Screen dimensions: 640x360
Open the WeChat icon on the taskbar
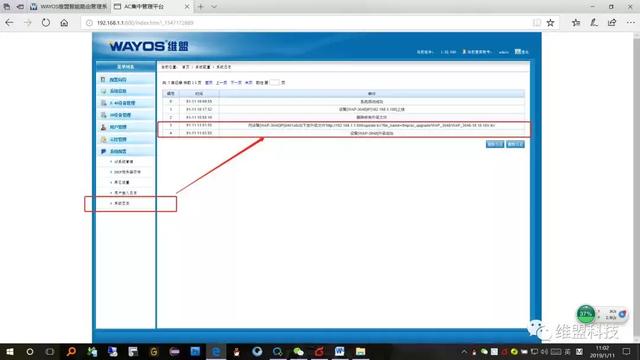pyautogui.click(x=298, y=351)
